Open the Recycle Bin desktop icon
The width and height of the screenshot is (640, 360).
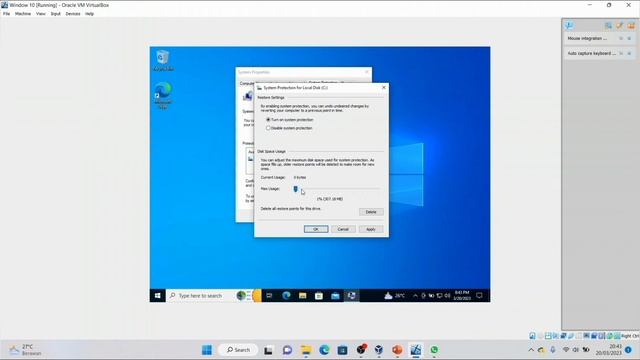[163, 60]
